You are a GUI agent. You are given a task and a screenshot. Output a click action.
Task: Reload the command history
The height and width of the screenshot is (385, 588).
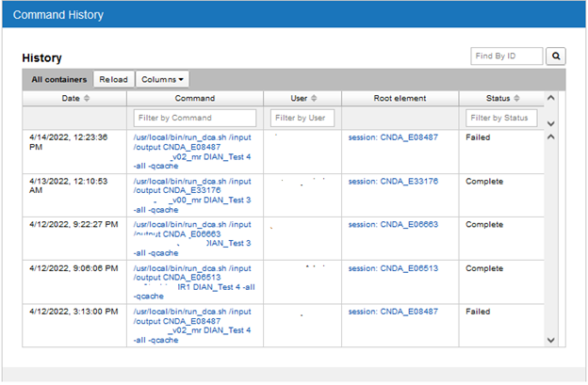114,79
